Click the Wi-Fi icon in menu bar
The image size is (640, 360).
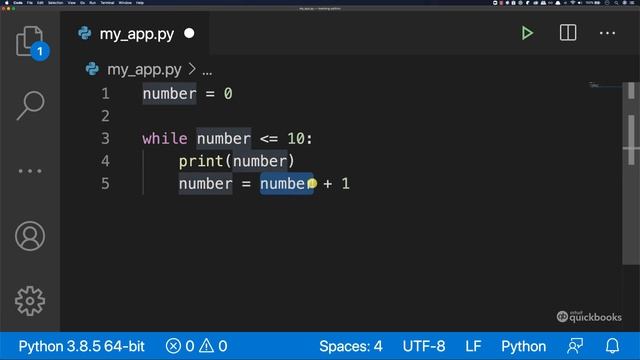pos(572,3)
